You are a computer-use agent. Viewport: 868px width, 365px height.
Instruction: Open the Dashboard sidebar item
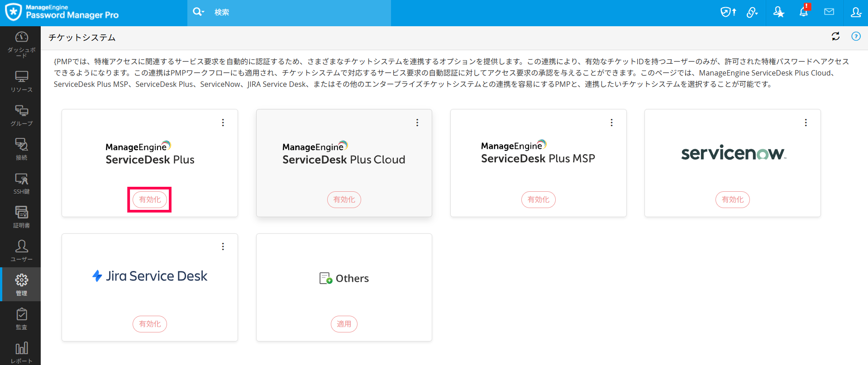pos(21,44)
